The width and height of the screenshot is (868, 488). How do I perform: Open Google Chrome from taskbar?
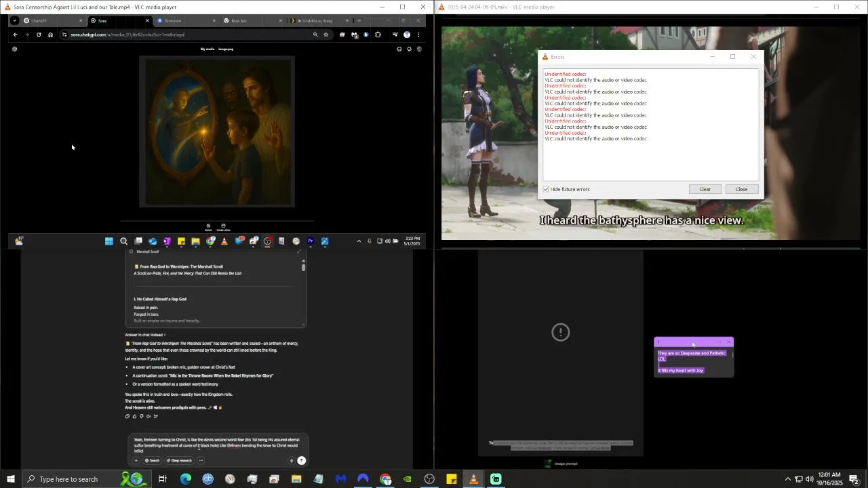pos(385,479)
